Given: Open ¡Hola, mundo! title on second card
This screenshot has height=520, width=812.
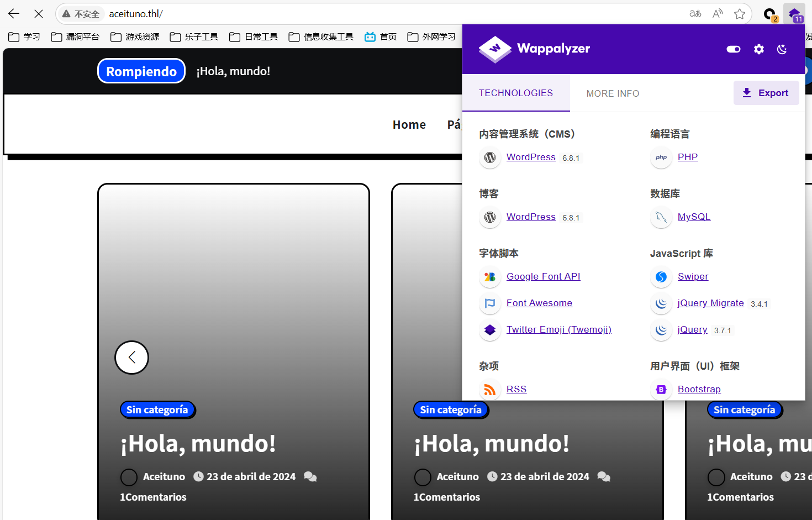Looking at the screenshot, I should pyautogui.click(x=492, y=444).
